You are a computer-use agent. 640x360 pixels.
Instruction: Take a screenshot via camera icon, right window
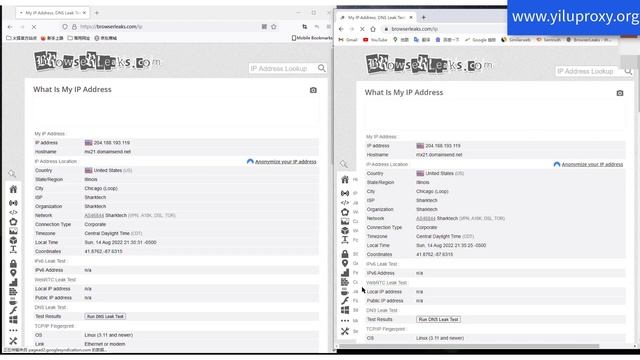pos(620,93)
